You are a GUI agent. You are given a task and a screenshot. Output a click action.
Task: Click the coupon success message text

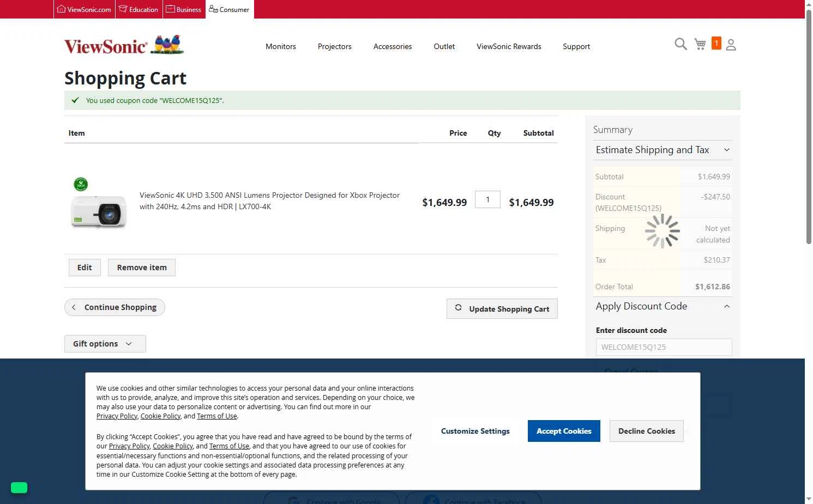[155, 100]
